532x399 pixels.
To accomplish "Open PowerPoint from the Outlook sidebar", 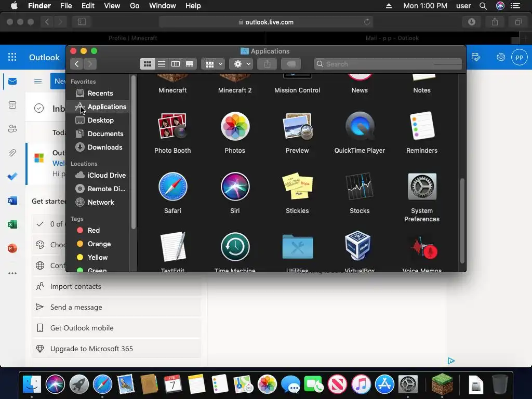I will pyautogui.click(x=12, y=248).
